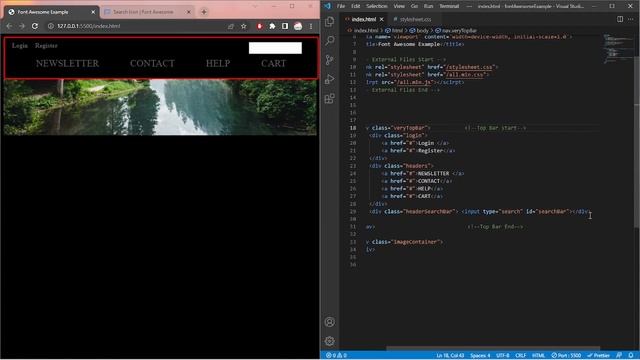Open the red Chrome extension icon
The width and height of the screenshot is (640, 360).
(259, 26)
